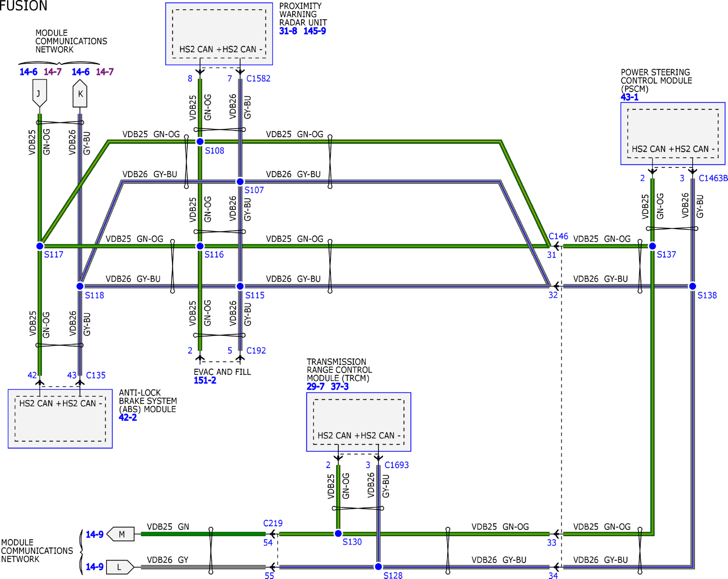Select the off-page connector L arrow
728x579 pixels.
(120, 567)
